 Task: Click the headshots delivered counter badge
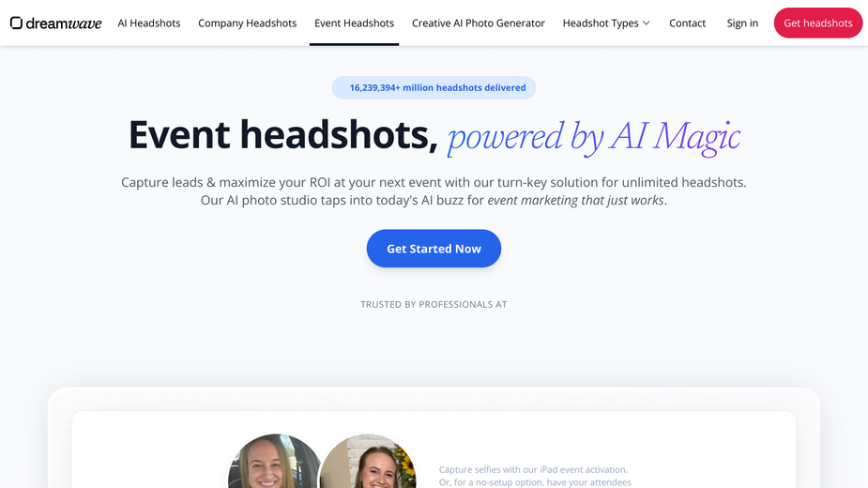[x=434, y=87]
